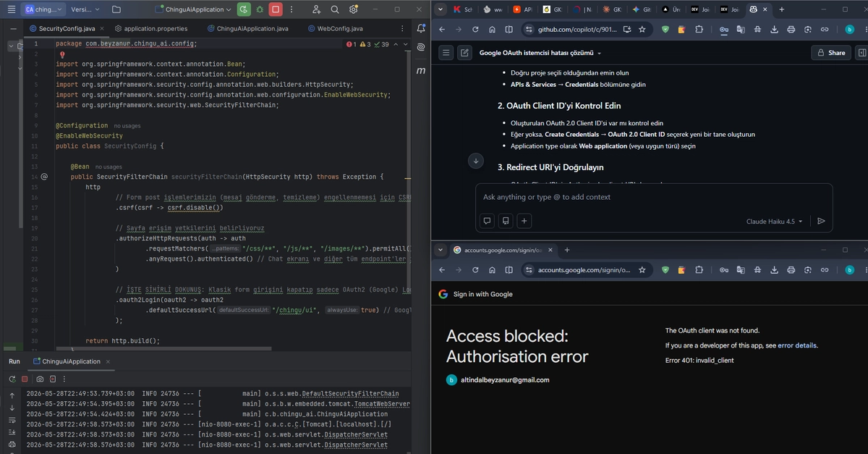Open Search Everywhere magnifier in IntelliJ
The width and height of the screenshot is (868, 454).
(x=335, y=9)
